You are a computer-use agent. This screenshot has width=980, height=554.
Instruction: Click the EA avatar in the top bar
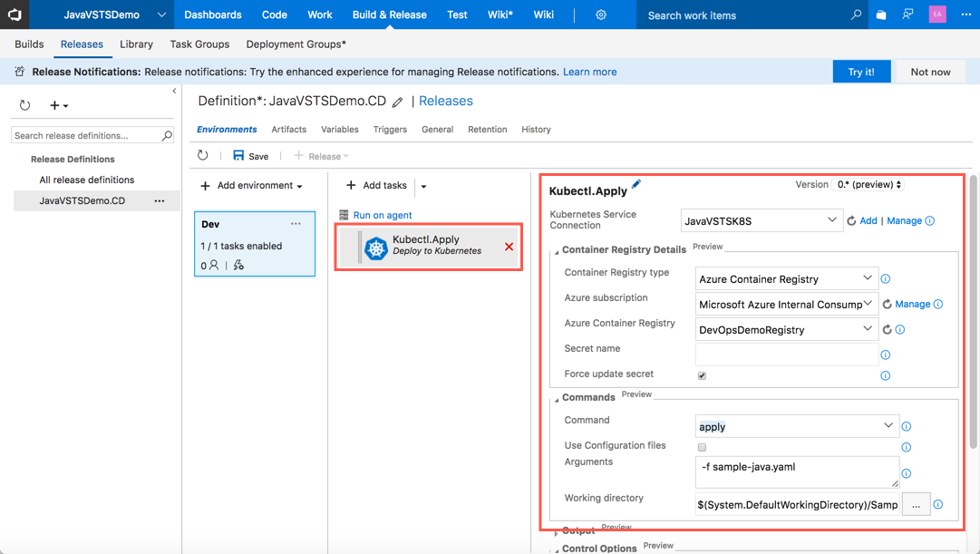click(936, 15)
